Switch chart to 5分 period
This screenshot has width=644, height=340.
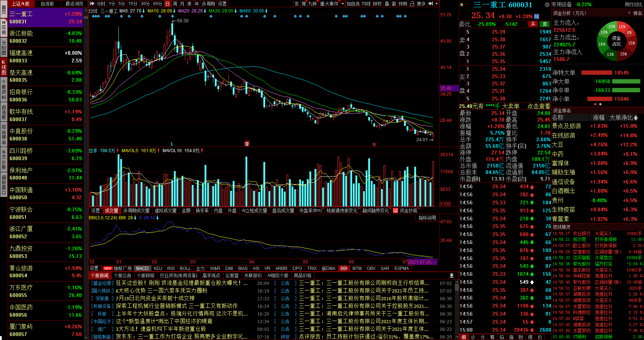click(122, 4)
